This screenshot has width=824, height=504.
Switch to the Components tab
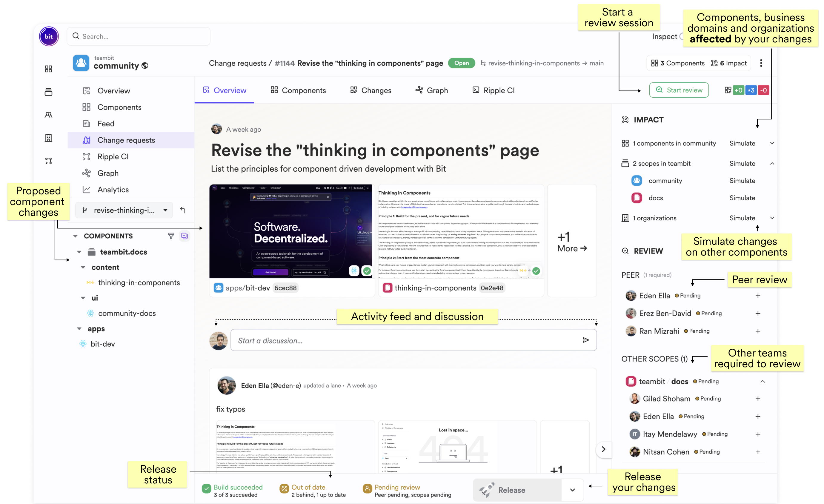pyautogui.click(x=298, y=90)
